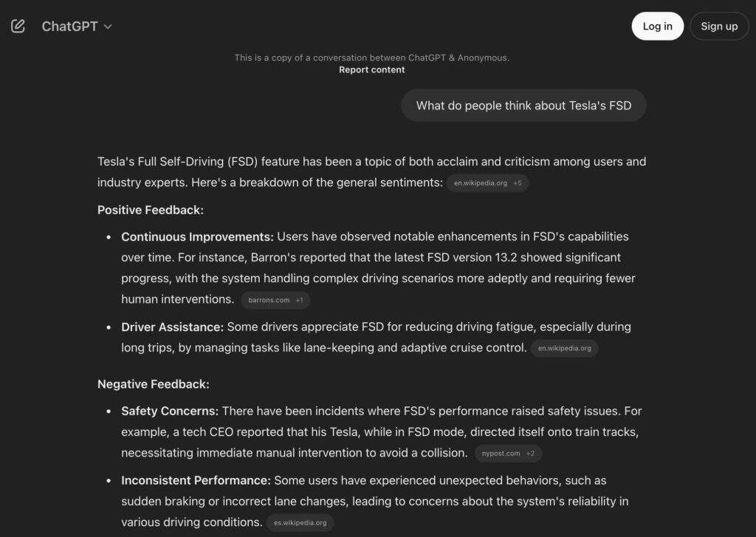Click the nypost.com +2 source chip
The image size is (756, 537).
click(507, 454)
